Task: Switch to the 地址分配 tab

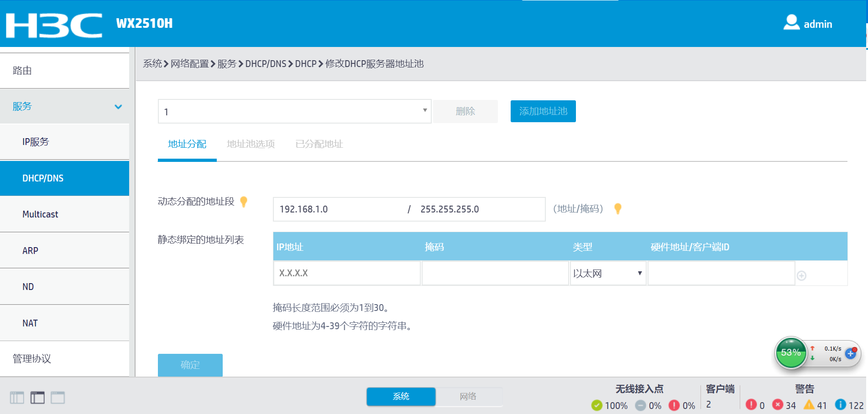Action: click(x=187, y=144)
